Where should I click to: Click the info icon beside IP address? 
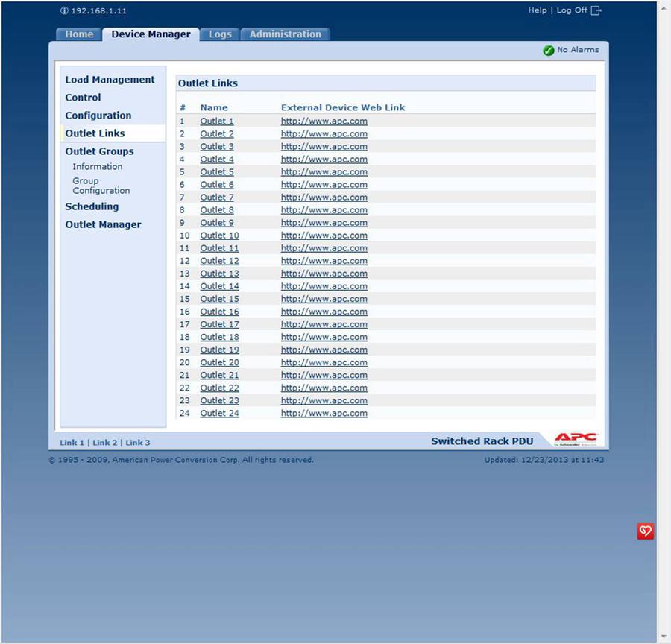[64, 11]
